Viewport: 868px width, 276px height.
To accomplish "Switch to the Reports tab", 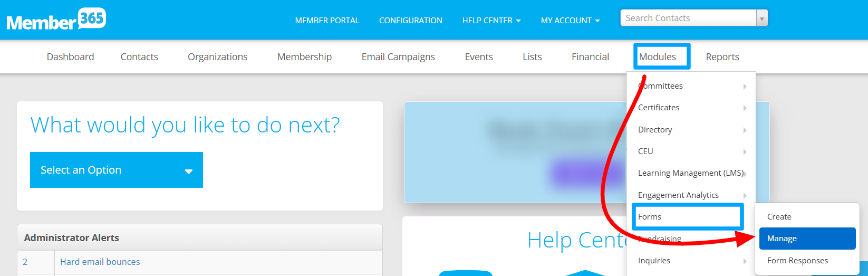I will [x=722, y=56].
